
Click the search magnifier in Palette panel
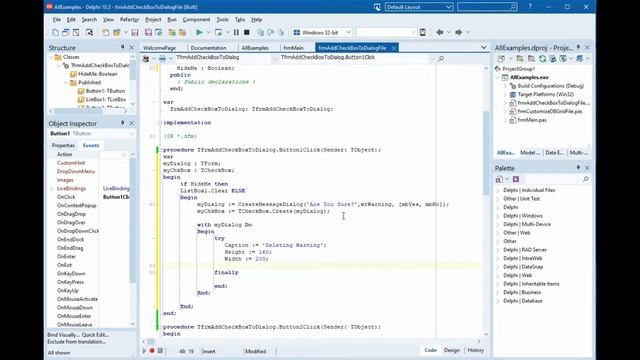tap(586, 179)
